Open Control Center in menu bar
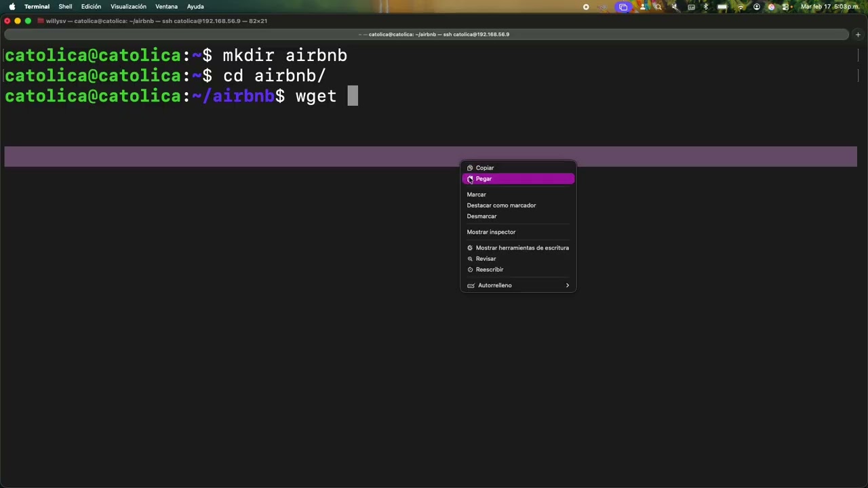Image resolution: width=868 pixels, height=488 pixels. [x=785, y=7]
